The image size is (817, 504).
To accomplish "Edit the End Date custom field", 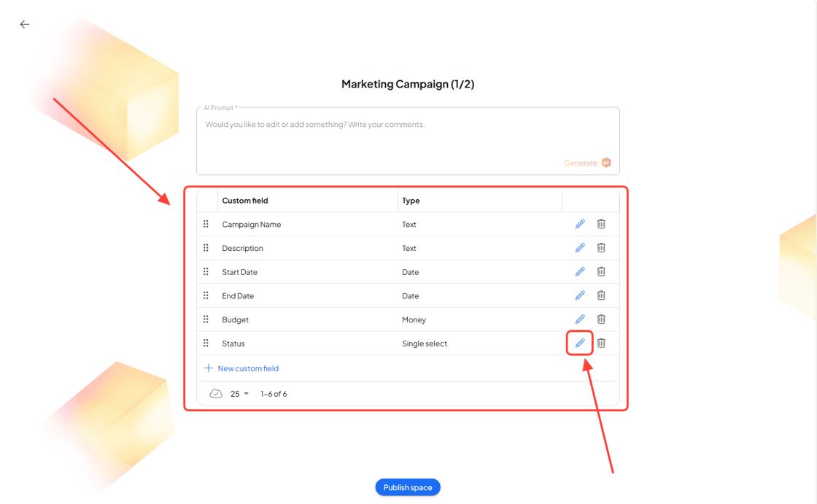I will (580, 295).
